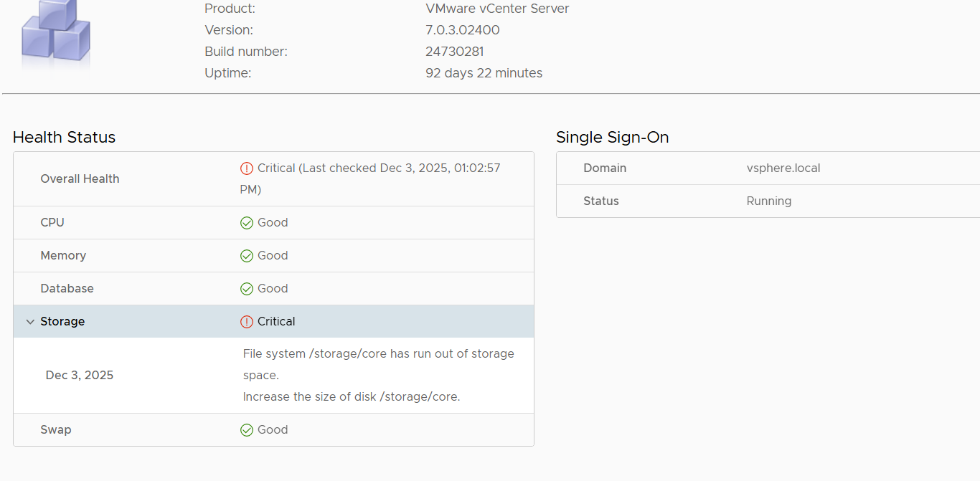Select the Overall Health row label

(x=80, y=179)
